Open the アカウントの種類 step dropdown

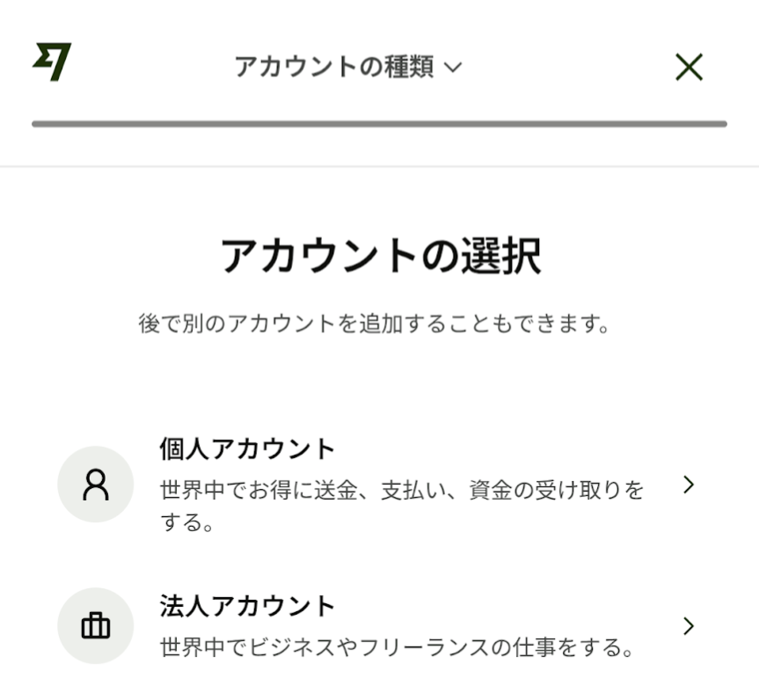(x=334, y=67)
